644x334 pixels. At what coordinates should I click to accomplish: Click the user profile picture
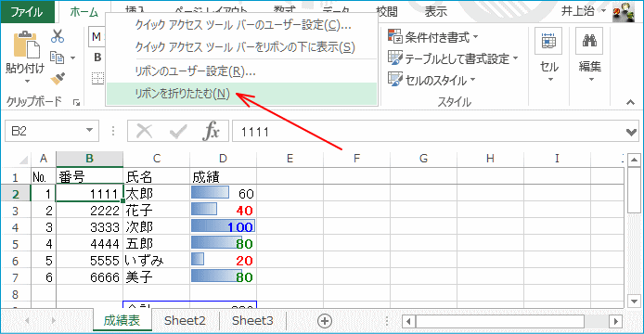point(624,12)
